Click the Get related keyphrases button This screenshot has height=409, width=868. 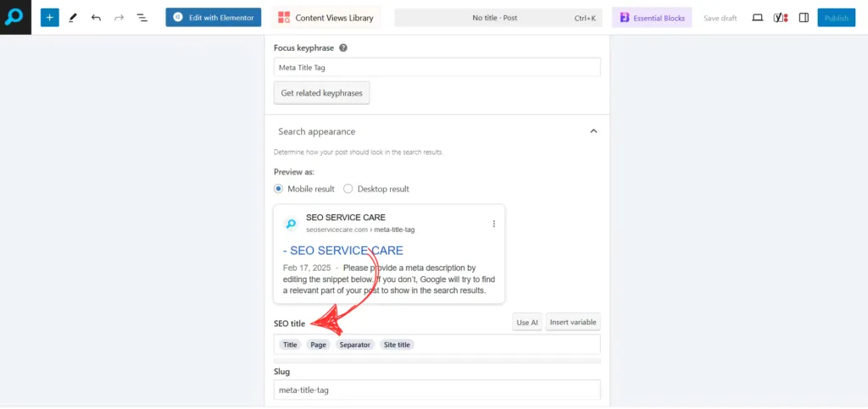321,93
